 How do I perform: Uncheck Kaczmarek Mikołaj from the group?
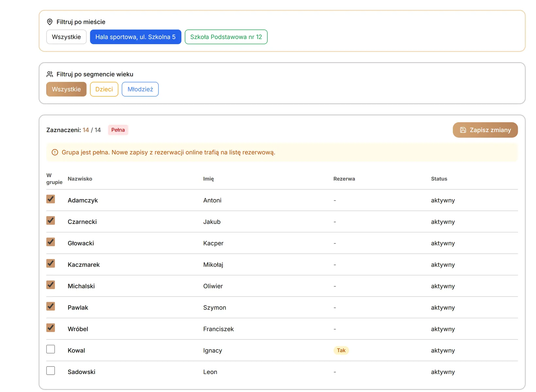[x=51, y=264]
